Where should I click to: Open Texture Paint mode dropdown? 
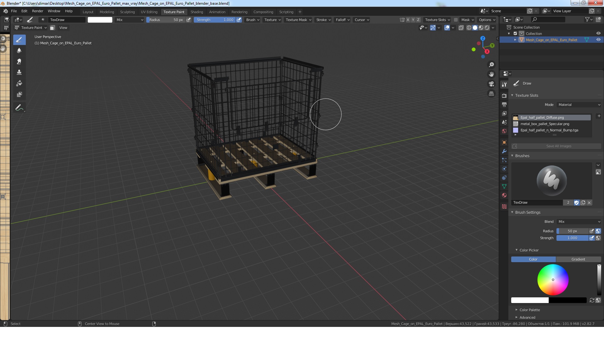[31, 28]
